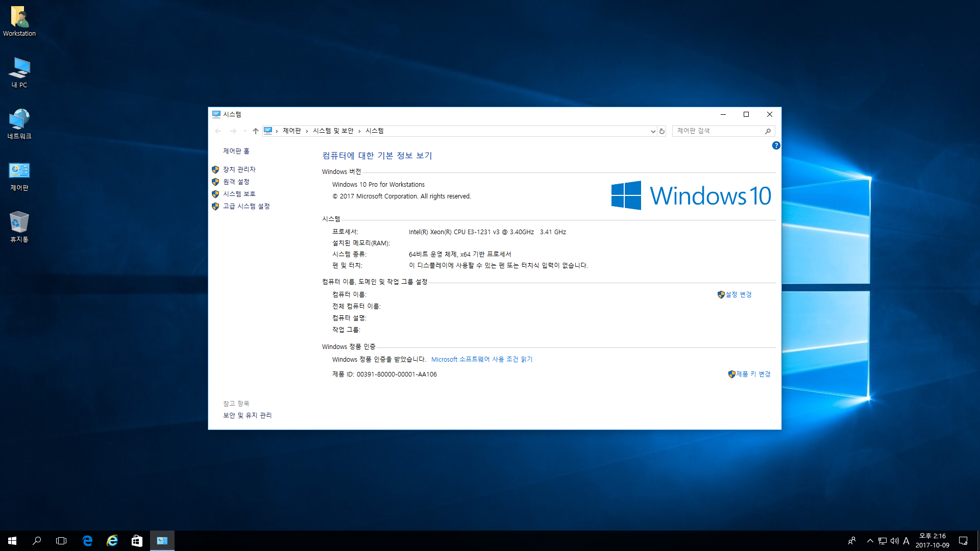Toggle the IME input mode indicator A
The width and height of the screenshot is (980, 551).
pyautogui.click(x=906, y=541)
